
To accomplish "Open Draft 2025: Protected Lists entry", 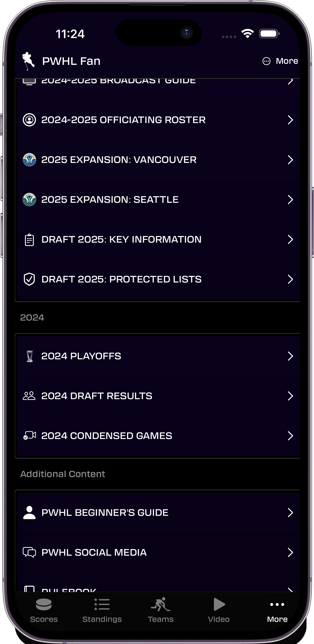I will 158,279.
